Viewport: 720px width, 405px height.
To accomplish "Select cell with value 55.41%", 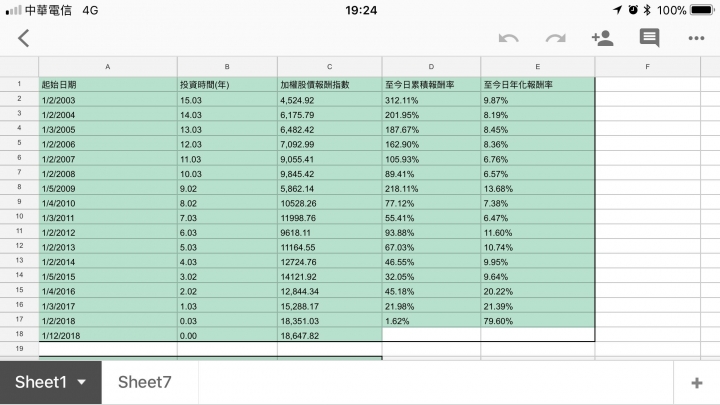I will [x=431, y=217].
